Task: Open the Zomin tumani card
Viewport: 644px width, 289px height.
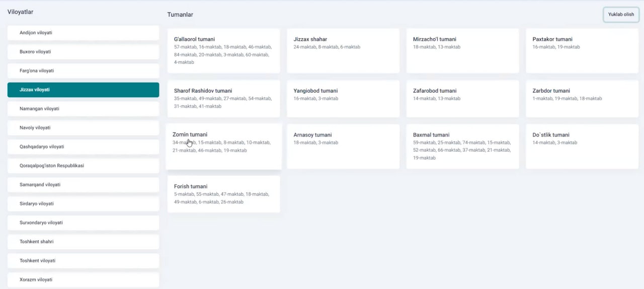Action: click(x=224, y=147)
